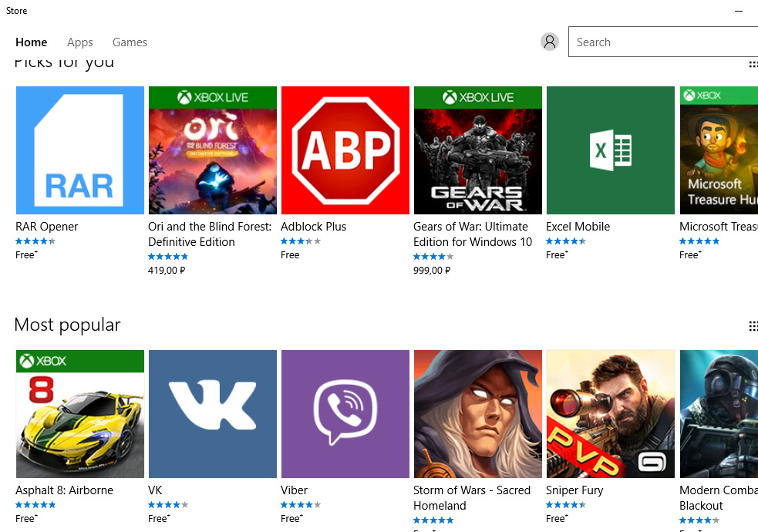
Task: Click Storm of Wars - Sacred Homeland title
Action: point(472,498)
